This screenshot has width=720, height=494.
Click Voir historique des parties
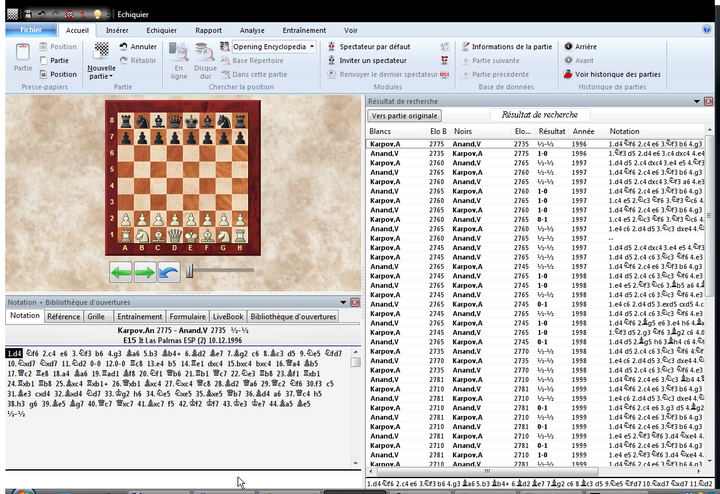tap(612, 74)
